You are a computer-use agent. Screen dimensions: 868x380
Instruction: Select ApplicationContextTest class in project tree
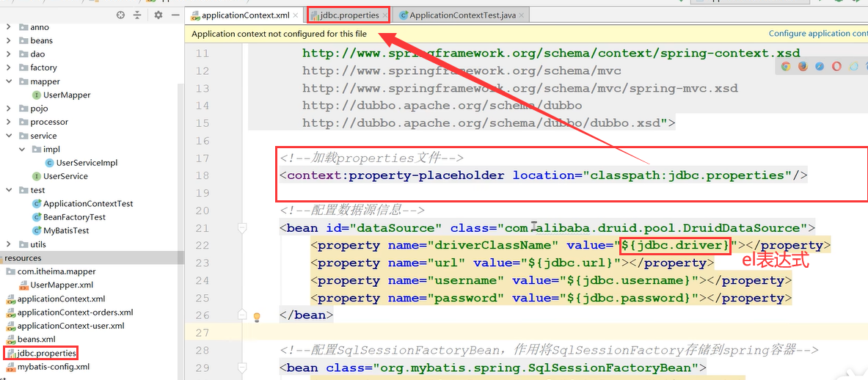tap(83, 203)
